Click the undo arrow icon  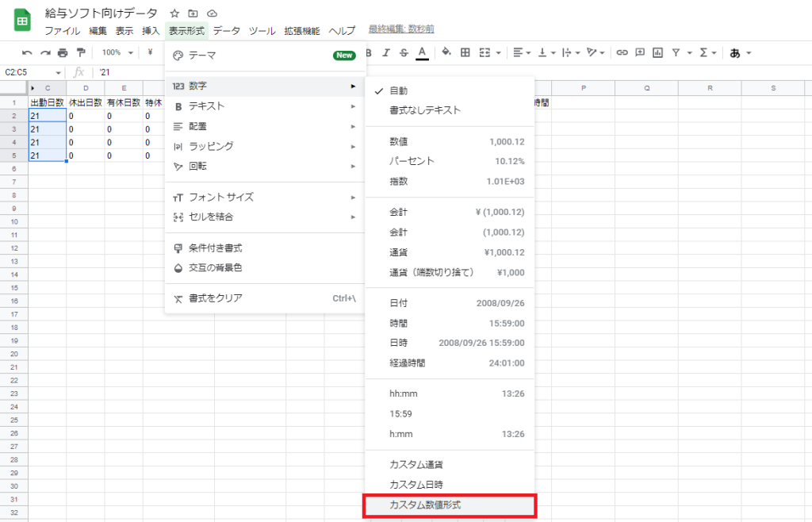pos(27,52)
